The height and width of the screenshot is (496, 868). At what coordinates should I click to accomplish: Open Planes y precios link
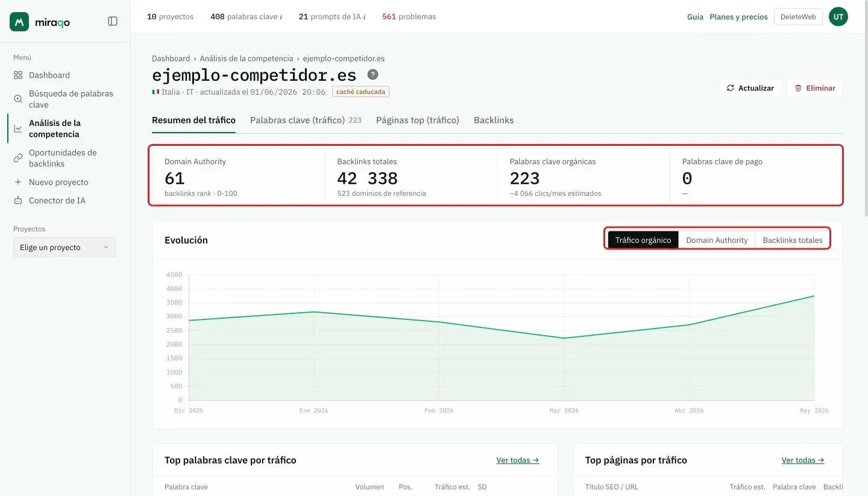point(738,17)
